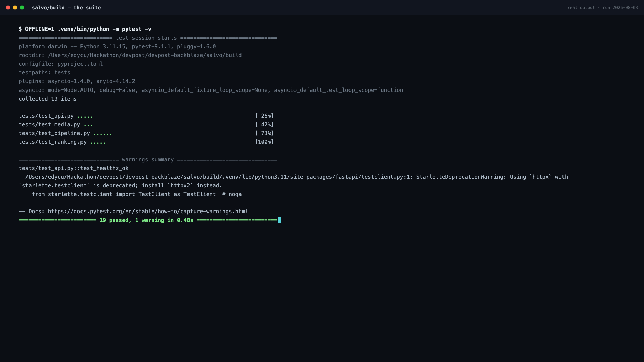Image resolution: width=644 pixels, height=362 pixels.
Task: Click the tests/test_api.py result line
Action: pyautogui.click(x=146, y=116)
